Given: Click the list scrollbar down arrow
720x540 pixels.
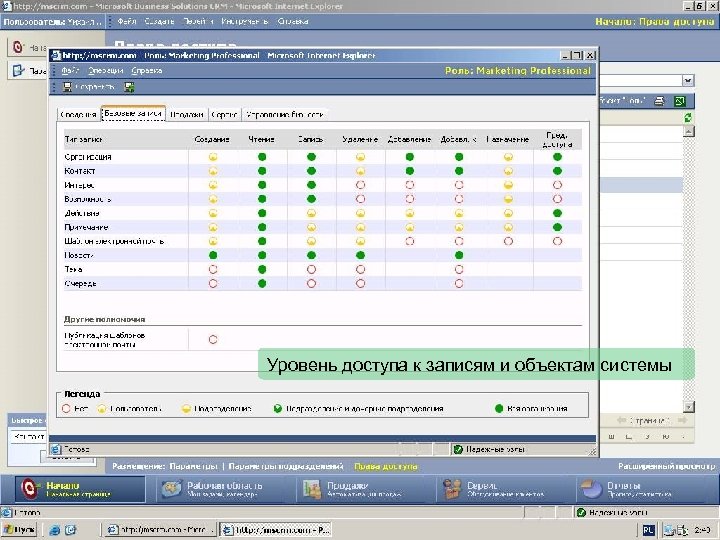Looking at the screenshot, I should (x=688, y=406).
